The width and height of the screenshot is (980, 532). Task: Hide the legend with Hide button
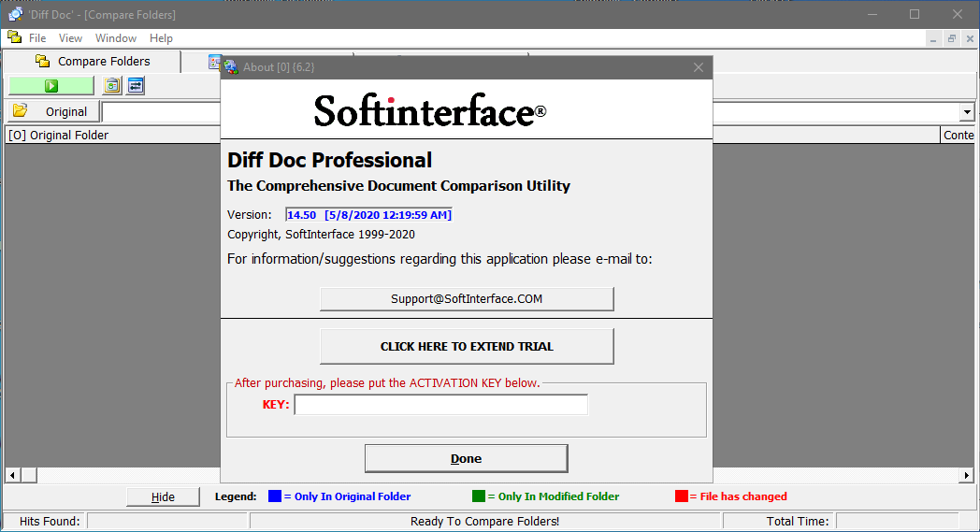coord(163,496)
